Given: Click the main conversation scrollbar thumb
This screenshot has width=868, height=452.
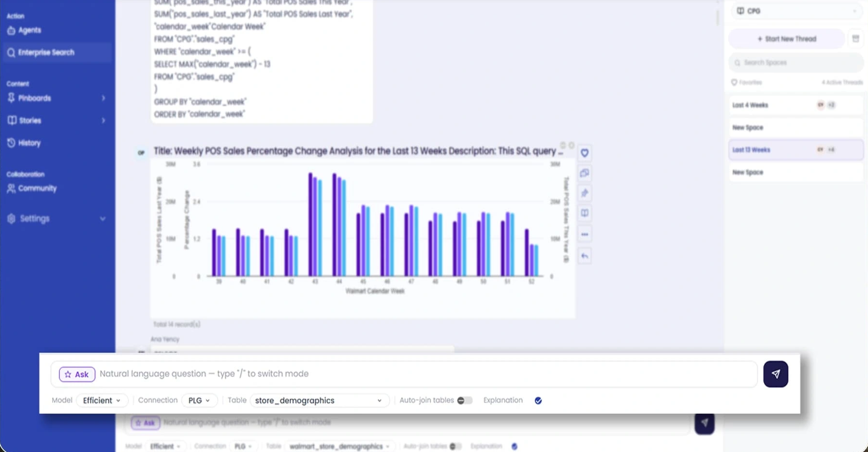Looking at the screenshot, I should tap(717, 17).
